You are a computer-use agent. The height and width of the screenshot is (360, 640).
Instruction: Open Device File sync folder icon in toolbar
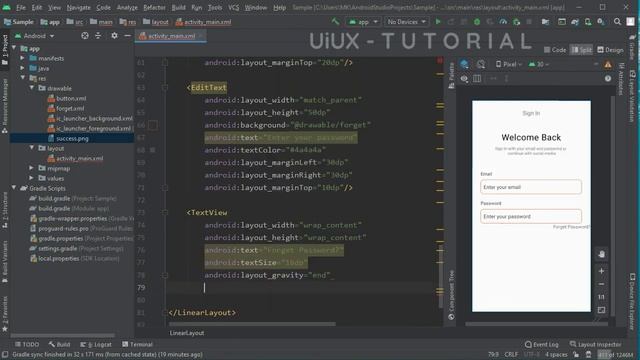point(545,22)
